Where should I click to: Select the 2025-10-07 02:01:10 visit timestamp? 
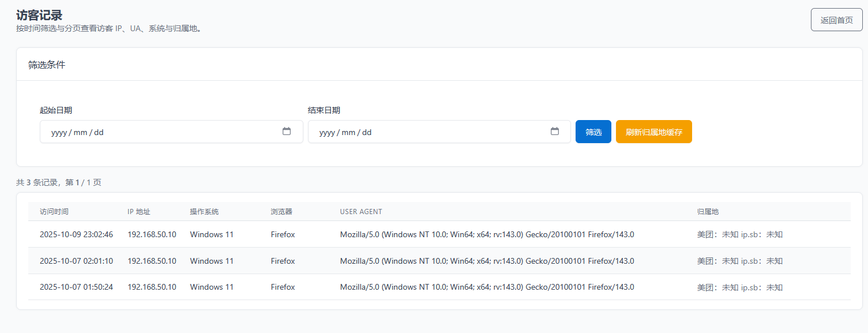point(76,261)
